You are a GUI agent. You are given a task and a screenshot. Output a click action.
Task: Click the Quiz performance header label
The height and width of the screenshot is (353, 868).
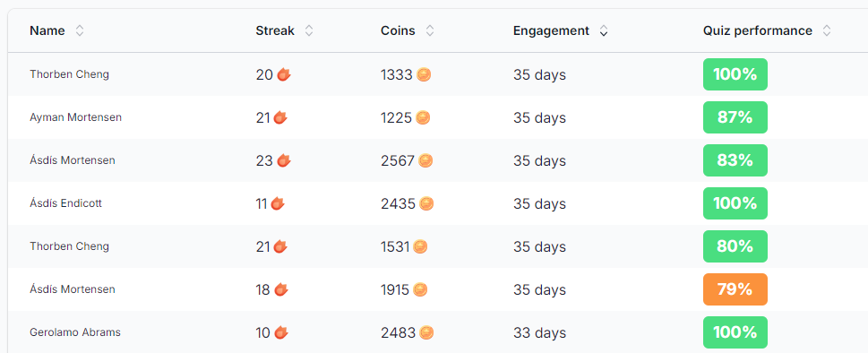757,31
